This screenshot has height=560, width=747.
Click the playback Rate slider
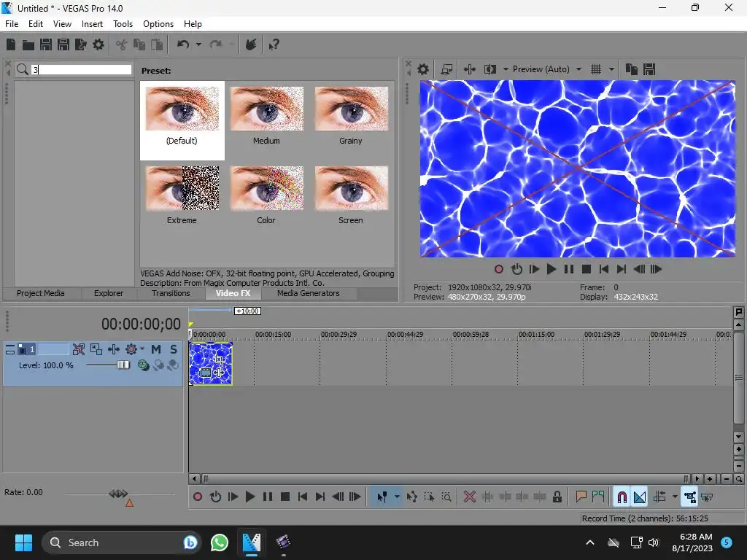[119, 494]
